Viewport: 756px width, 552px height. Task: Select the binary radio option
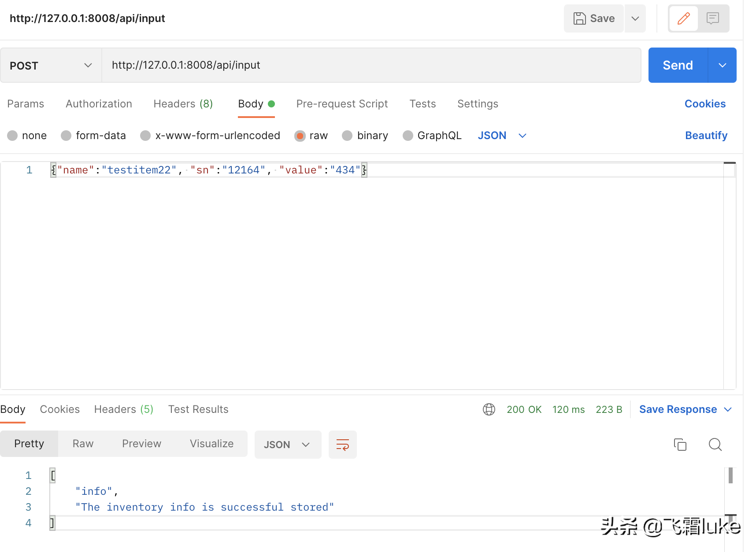[x=347, y=136]
